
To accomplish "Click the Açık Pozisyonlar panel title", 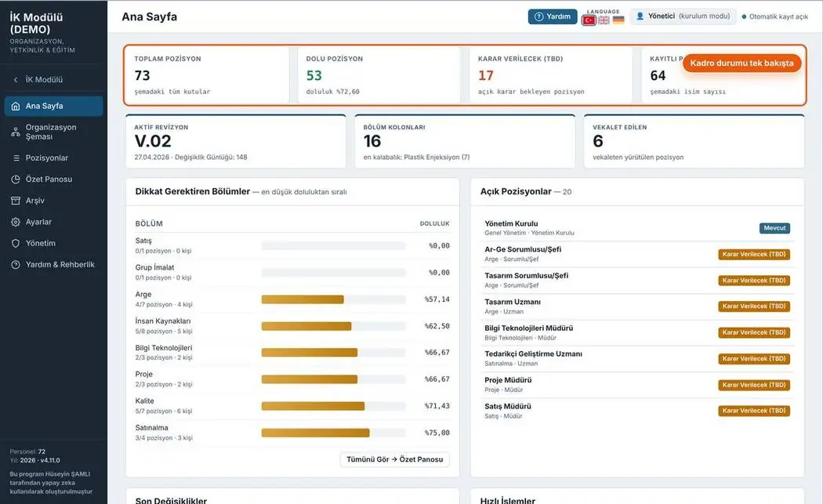I will (516, 191).
